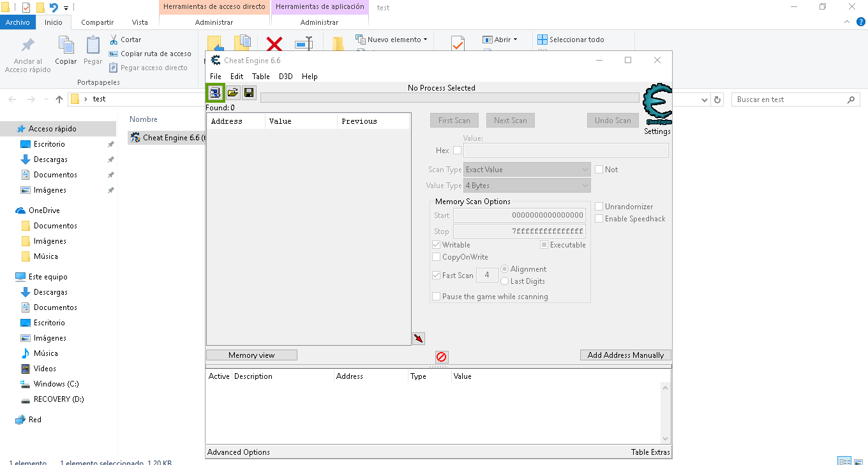Click the red X delete icon in Explorer ribbon
The height and width of the screenshot is (465, 868).
pyautogui.click(x=274, y=44)
